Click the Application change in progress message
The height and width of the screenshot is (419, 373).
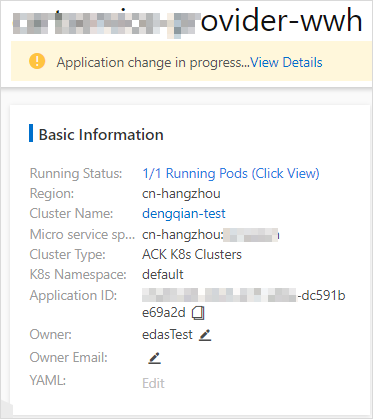153,62
